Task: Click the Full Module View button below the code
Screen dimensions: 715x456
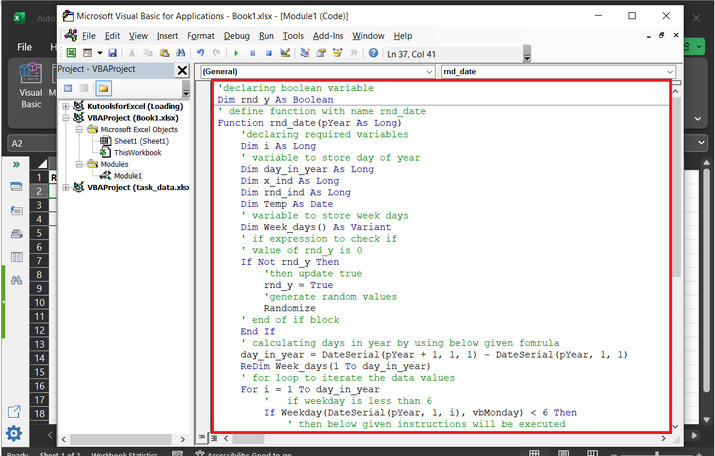Action: [213, 438]
